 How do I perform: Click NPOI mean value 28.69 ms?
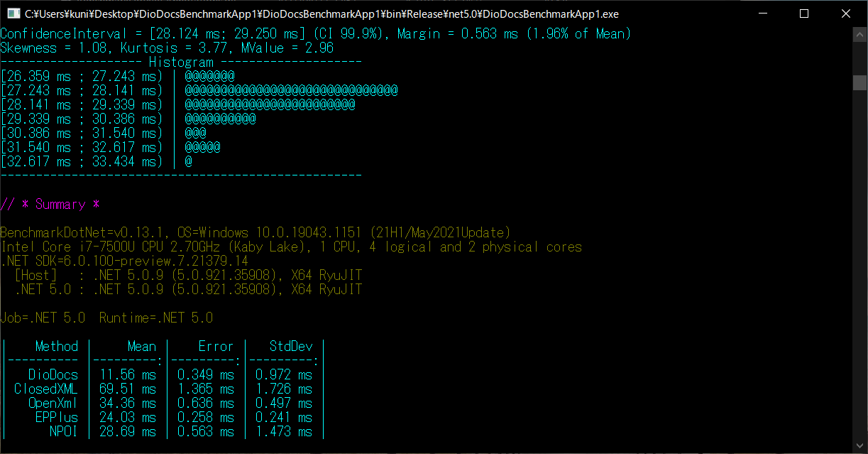pos(128,431)
